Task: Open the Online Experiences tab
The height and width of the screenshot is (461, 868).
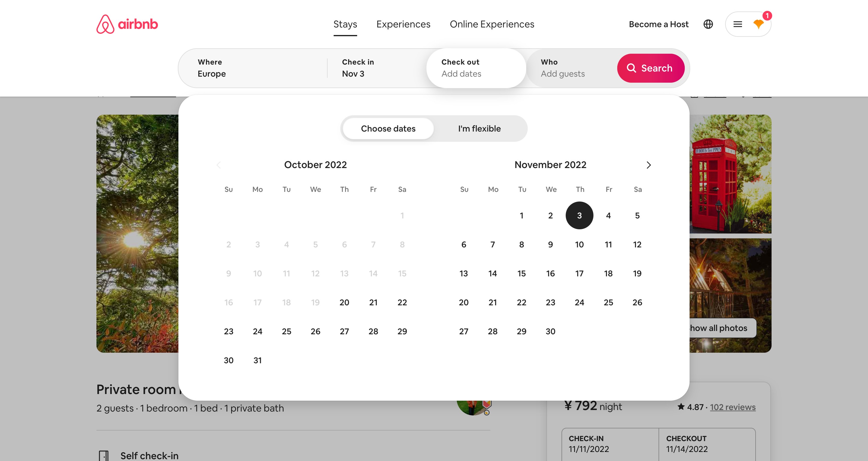Action: pyautogui.click(x=492, y=24)
